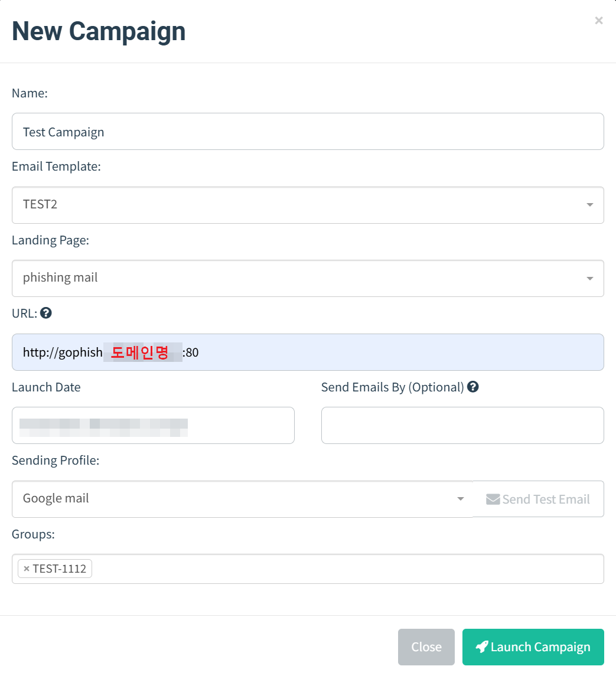Click the Launch Date label
Screen dimensions: 616x676
[x=46, y=387]
